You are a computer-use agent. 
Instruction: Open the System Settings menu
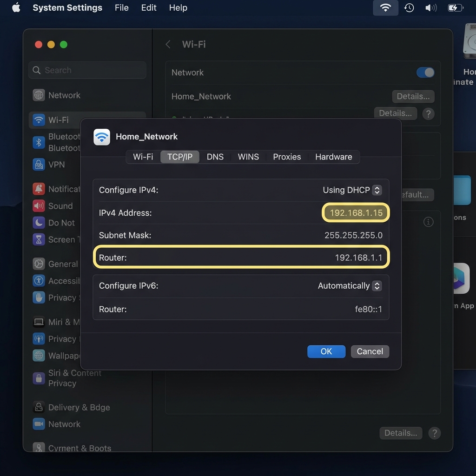pos(67,7)
